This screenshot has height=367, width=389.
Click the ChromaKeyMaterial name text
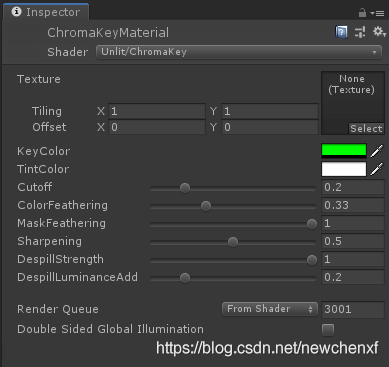(x=108, y=33)
